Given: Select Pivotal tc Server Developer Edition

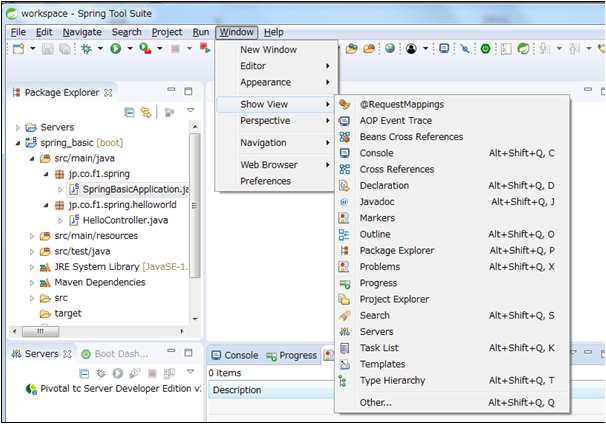Looking at the screenshot, I should (117, 389).
